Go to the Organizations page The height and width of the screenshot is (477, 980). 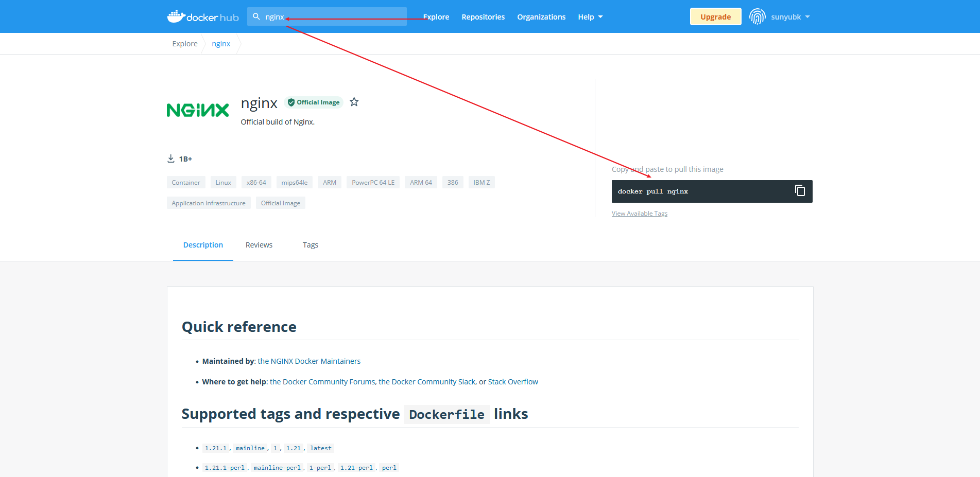pos(541,17)
